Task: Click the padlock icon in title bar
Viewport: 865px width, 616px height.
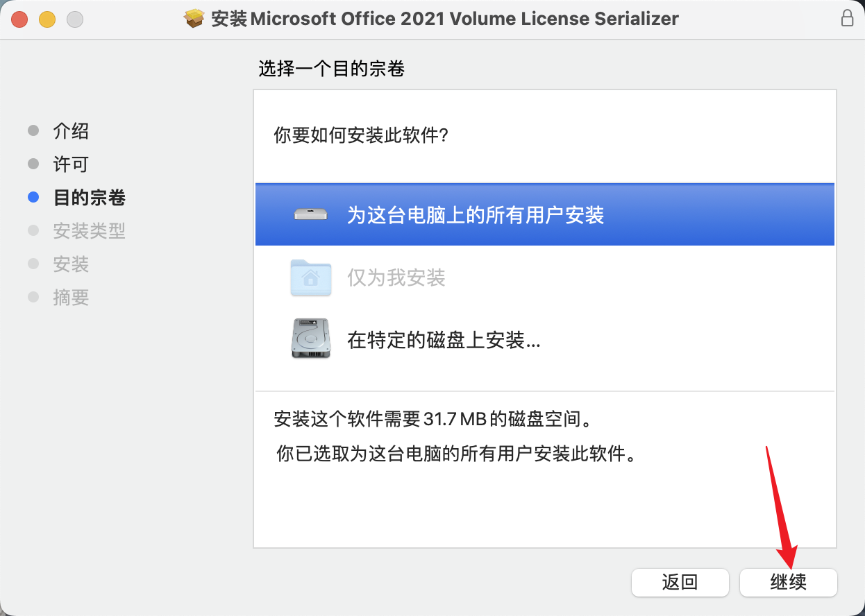Action: pos(847,19)
